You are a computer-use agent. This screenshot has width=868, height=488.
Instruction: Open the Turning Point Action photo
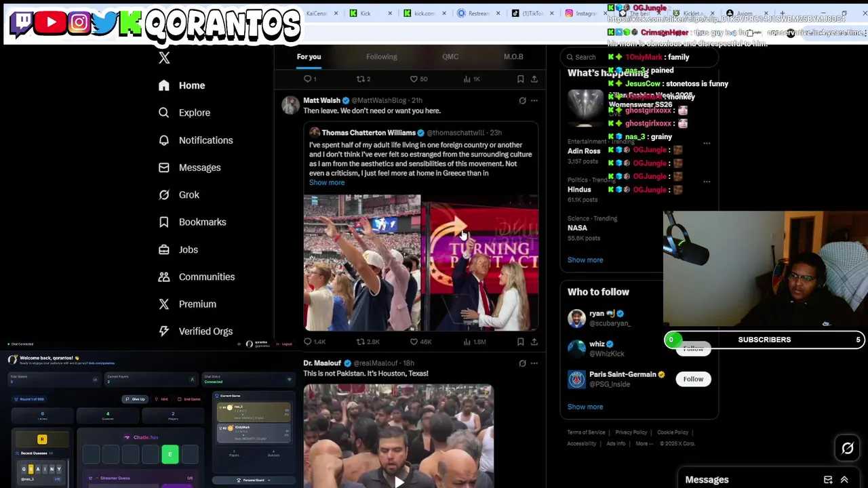481,263
